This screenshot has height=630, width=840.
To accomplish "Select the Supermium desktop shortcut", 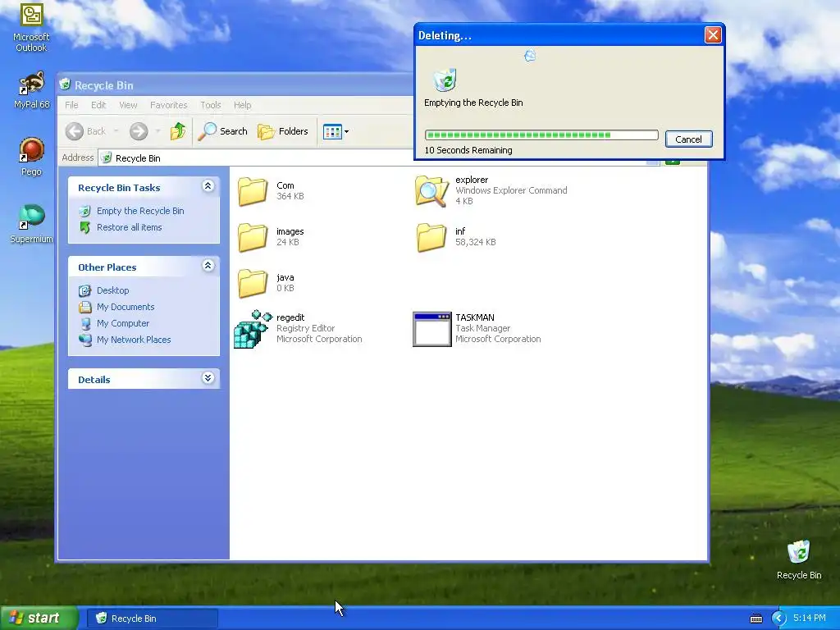I will (31, 224).
